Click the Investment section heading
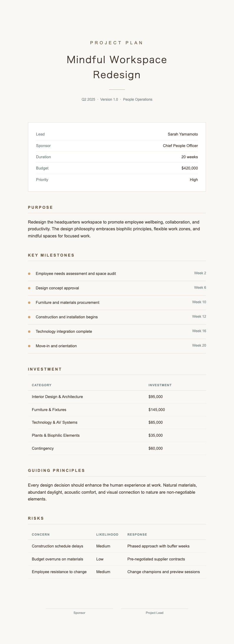 click(x=45, y=369)
